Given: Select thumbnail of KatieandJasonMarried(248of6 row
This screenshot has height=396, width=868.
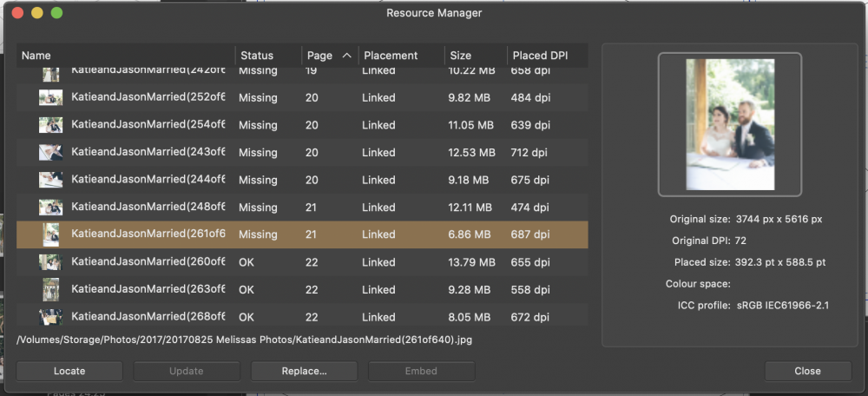Looking at the screenshot, I should click(50, 208).
